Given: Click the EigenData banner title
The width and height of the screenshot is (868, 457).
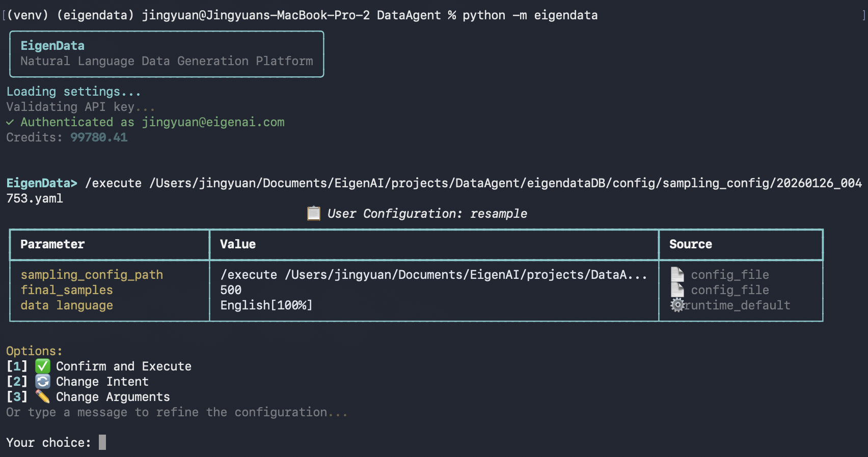Looking at the screenshot, I should coord(52,46).
